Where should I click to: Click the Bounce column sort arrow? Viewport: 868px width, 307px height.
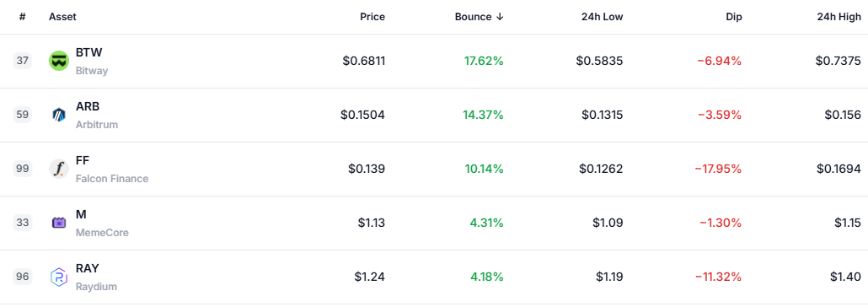click(x=500, y=17)
